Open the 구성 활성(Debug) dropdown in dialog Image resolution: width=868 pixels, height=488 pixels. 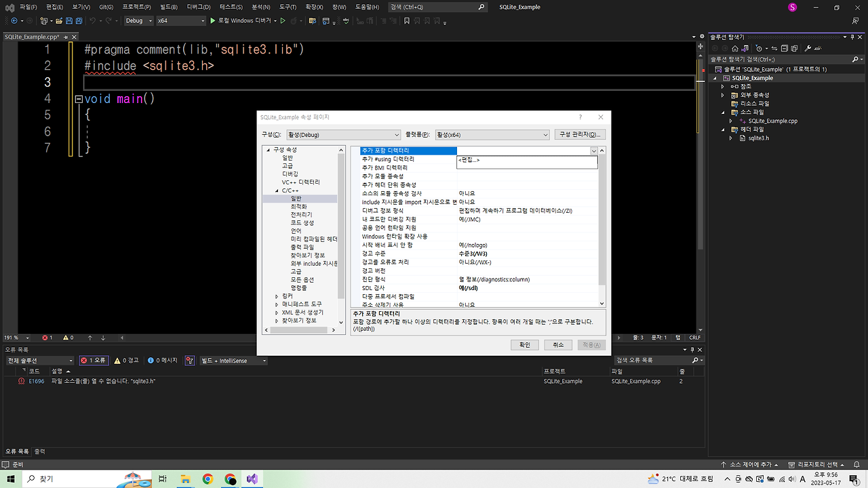coord(344,134)
